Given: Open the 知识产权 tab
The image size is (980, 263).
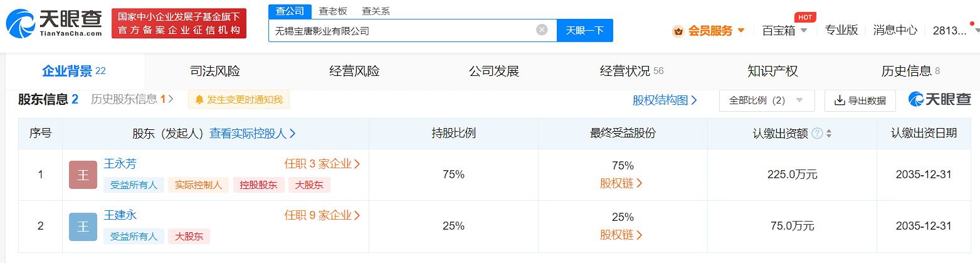Looking at the screenshot, I should coord(772,72).
